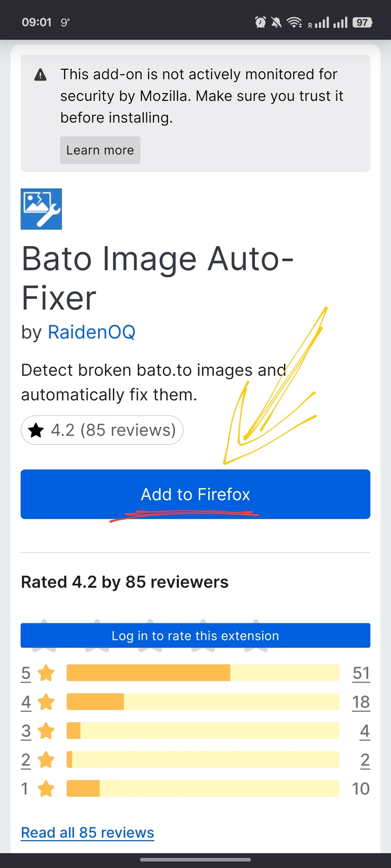Tap the alarm clock status icon
Image resolution: width=391 pixels, height=868 pixels.
[260, 22]
